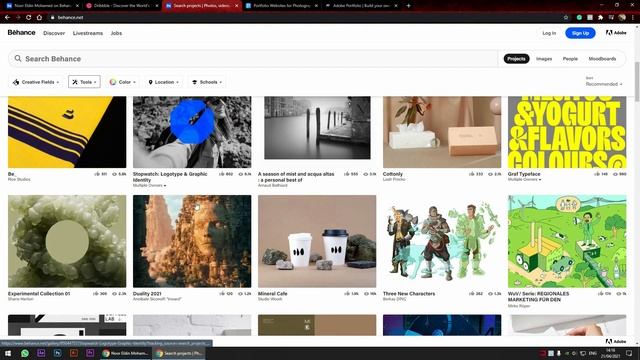This screenshot has width=640, height=360.
Task: Open notifications center in system tray
Action: tap(629, 353)
